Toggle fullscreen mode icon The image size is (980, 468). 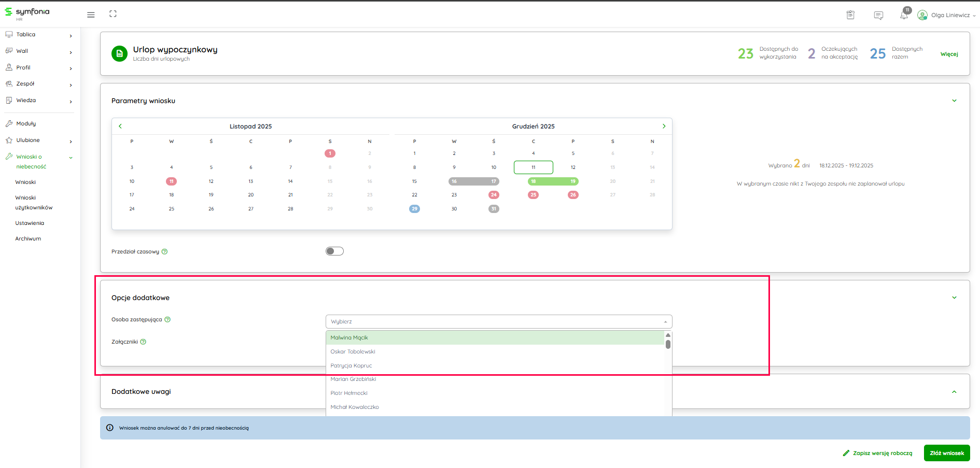pos(113,14)
